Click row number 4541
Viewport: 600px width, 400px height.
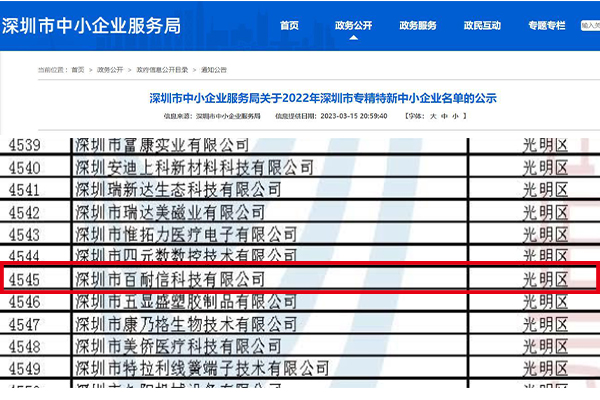click(24, 190)
